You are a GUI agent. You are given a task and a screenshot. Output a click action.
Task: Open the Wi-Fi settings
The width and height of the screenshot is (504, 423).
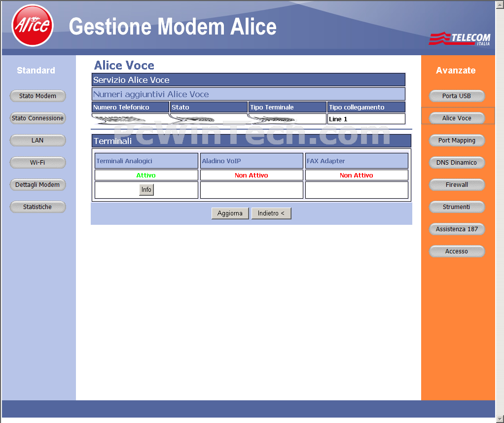[37, 162]
